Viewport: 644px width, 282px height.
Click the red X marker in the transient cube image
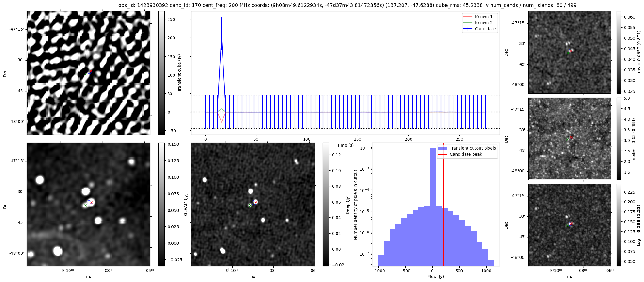91,71
